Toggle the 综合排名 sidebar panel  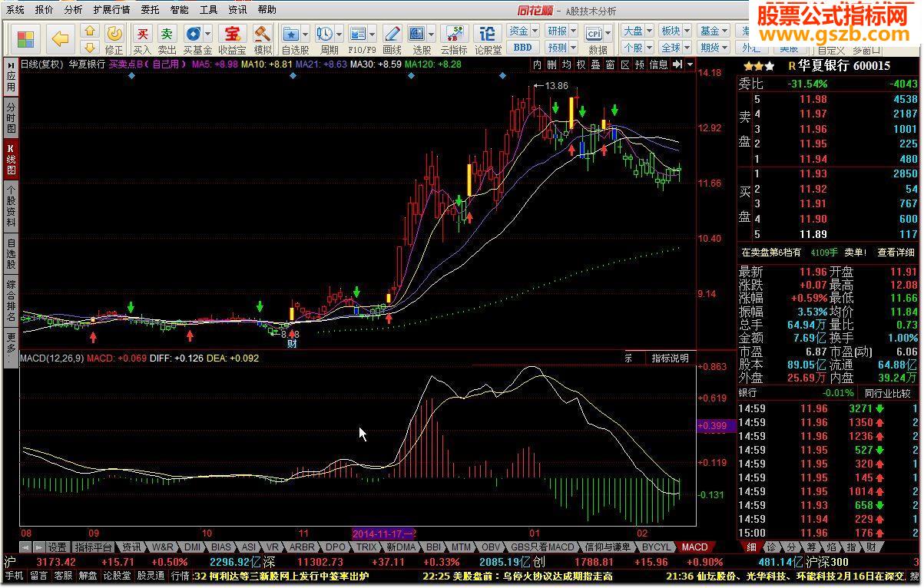[11, 301]
